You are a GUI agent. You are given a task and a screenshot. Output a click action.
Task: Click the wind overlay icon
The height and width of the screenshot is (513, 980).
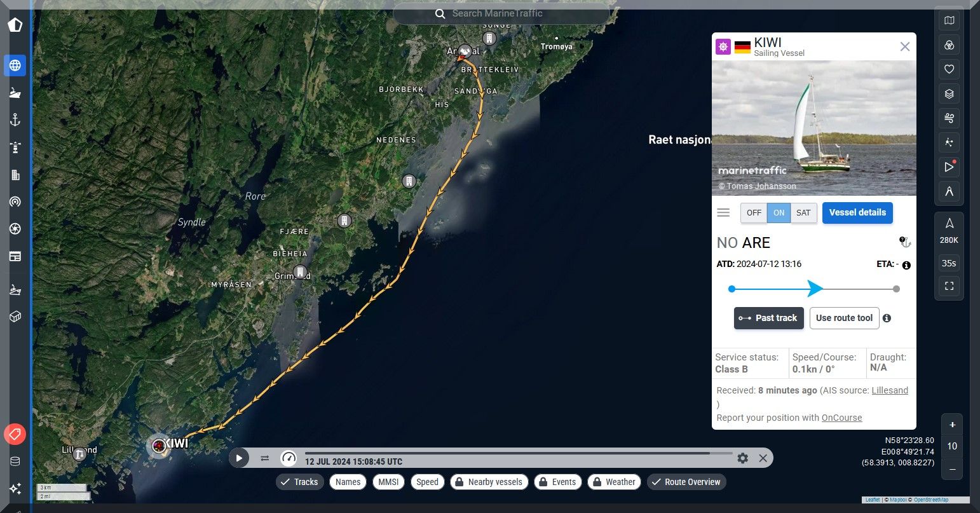pos(949,118)
